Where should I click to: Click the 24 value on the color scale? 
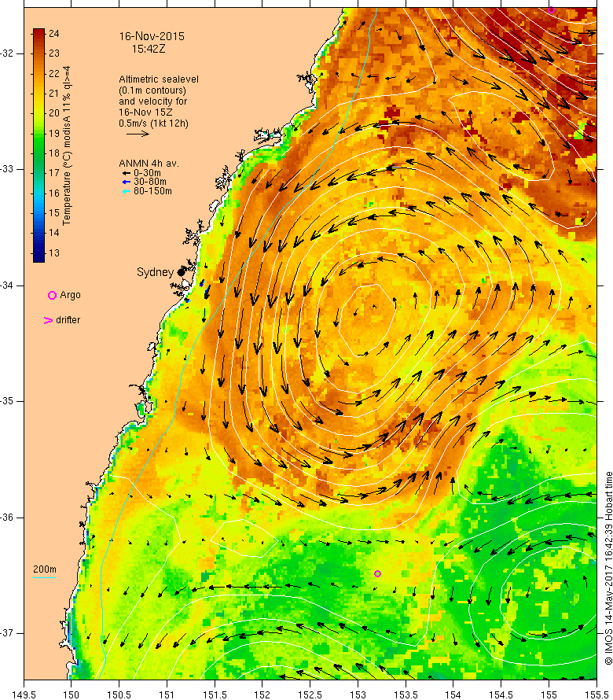(53, 34)
